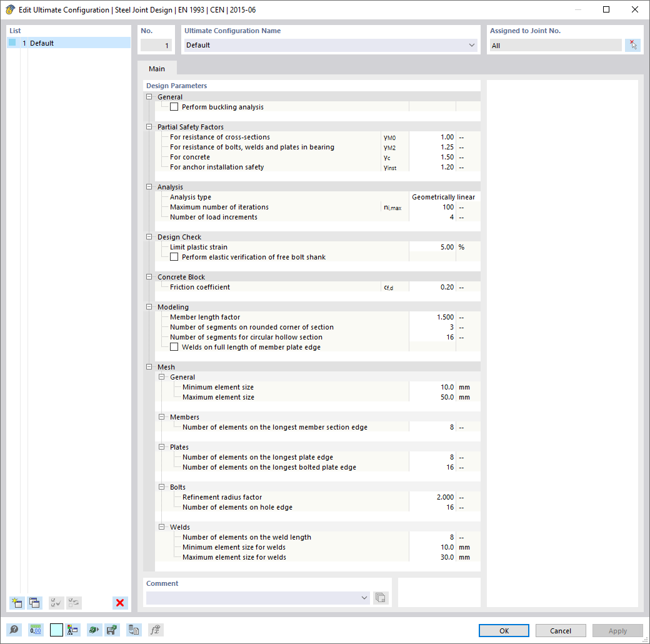Image resolution: width=650 pixels, height=644 pixels.
Task: Click the save as default green icon
Action: (x=111, y=630)
